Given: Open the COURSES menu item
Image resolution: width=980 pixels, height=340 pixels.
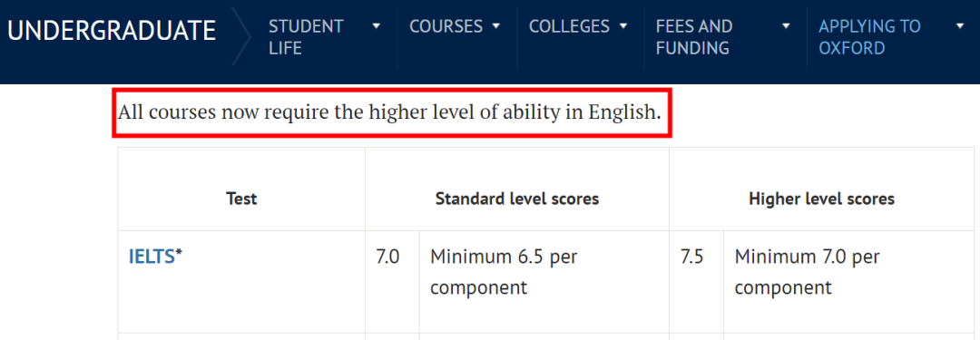Looking at the screenshot, I should (446, 26).
